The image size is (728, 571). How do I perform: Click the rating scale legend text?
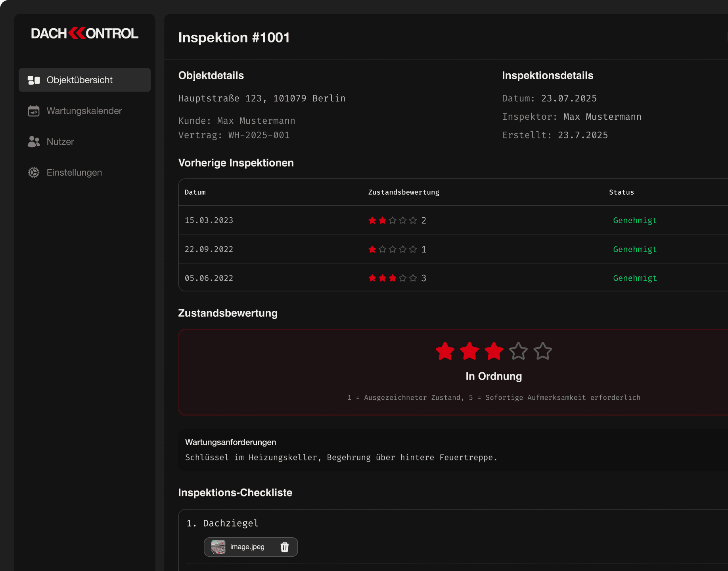pyautogui.click(x=494, y=398)
